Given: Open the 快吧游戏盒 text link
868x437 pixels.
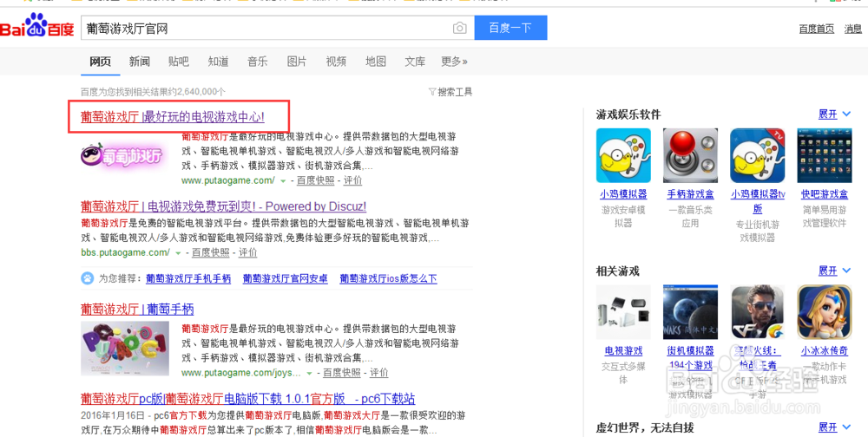Looking at the screenshot, I should pos(825,194).
